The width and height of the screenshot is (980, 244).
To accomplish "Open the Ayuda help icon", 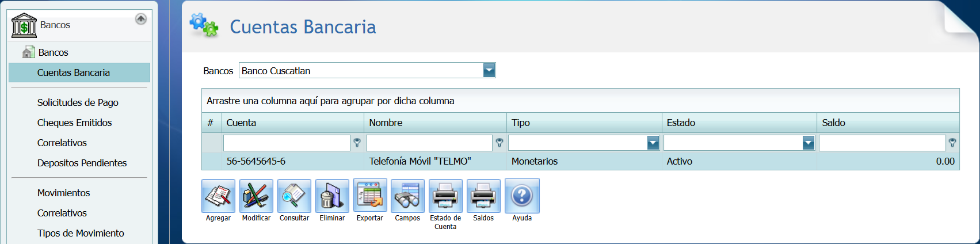I will point(522,196).
